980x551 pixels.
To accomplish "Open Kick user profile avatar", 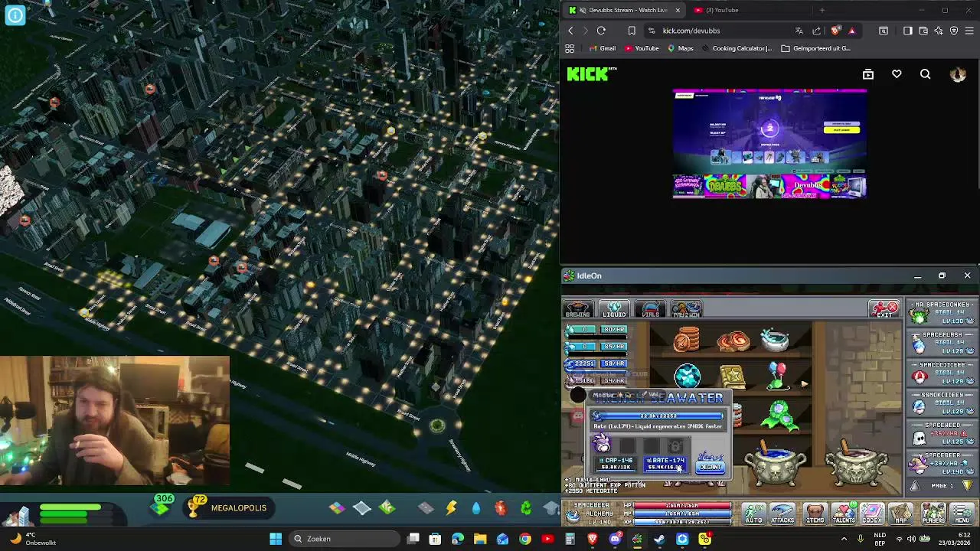I will (957, 74).
